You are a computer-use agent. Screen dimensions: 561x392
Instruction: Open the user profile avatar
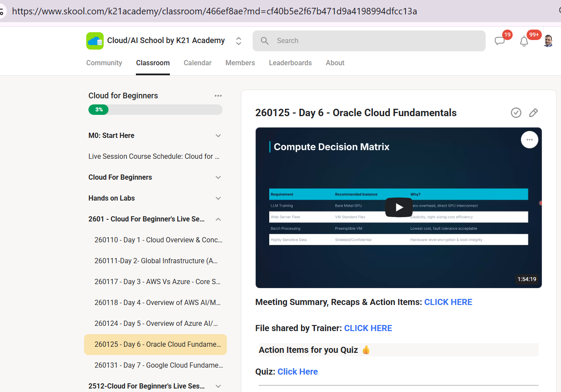click(x=548, y=41)
